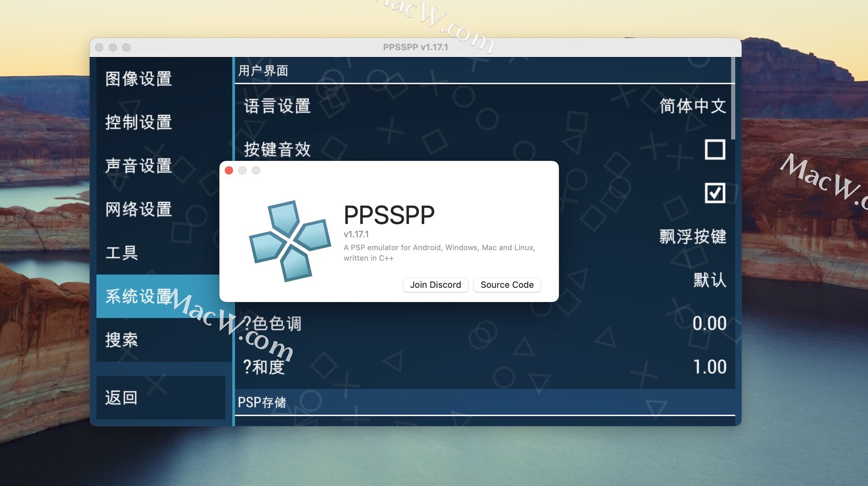Click the 返回 back button

(161, 397)
